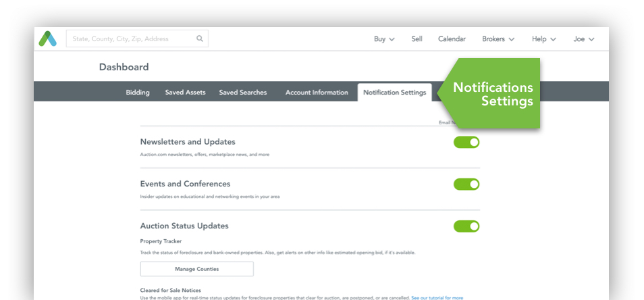Click the Dashboard heading
This screenshot has width=644, height=300.
(124, 67)
